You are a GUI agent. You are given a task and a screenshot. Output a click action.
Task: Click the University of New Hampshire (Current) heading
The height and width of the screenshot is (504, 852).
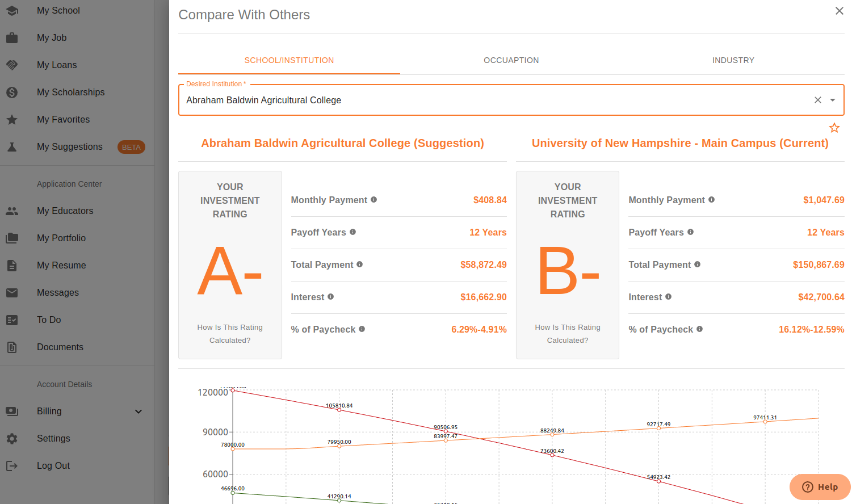point(680,143)
